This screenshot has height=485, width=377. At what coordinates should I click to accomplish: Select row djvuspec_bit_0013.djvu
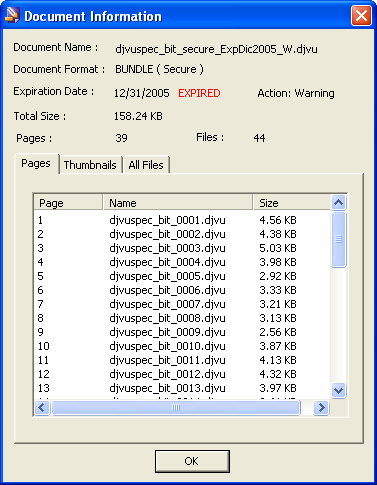[x=182, y=388]
